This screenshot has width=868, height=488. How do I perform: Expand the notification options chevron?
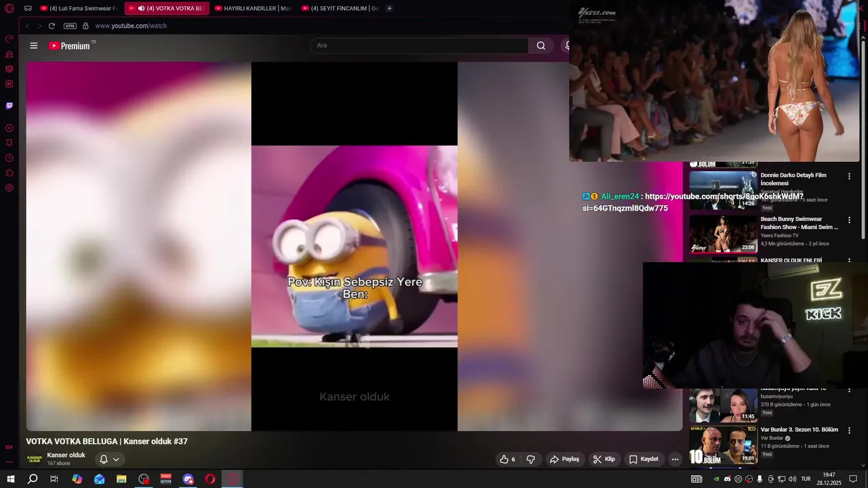(x=116, y=460)
